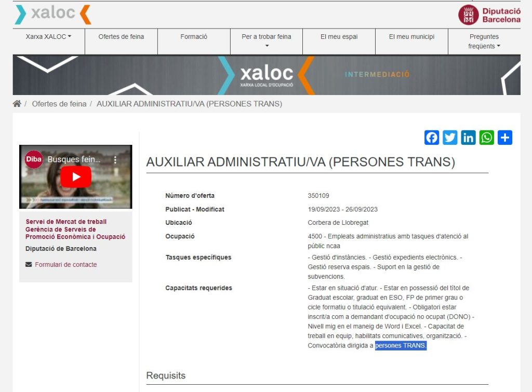532x392 pixels.
Task: Go to home via house icon
Action: (17, 104)
